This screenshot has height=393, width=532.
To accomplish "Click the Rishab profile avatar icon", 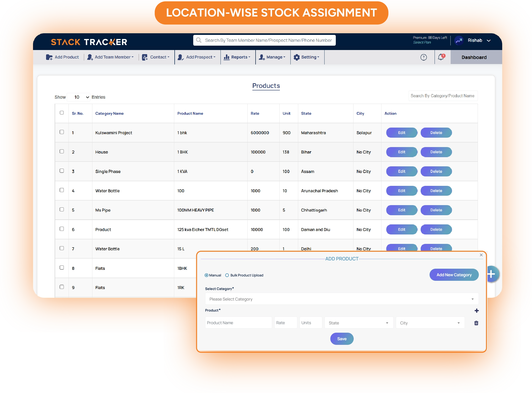I will (459, 40).
